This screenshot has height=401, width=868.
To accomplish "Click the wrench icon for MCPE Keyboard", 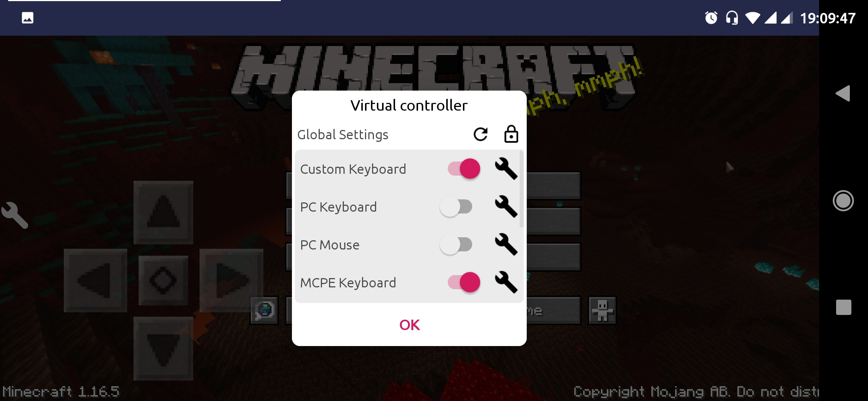I will tap(505, 283).
